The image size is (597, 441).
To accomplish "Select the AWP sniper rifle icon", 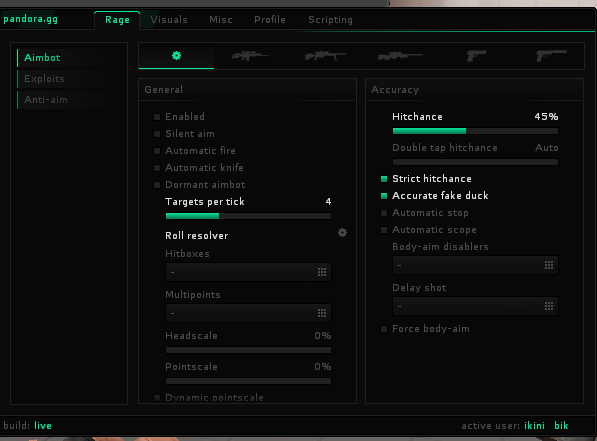I will 400,56.
